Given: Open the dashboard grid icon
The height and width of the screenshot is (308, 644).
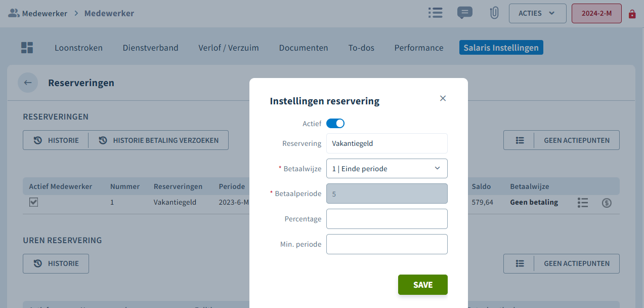Looking at the screenshot, I should pyautogui.click(x=27, y=48).
